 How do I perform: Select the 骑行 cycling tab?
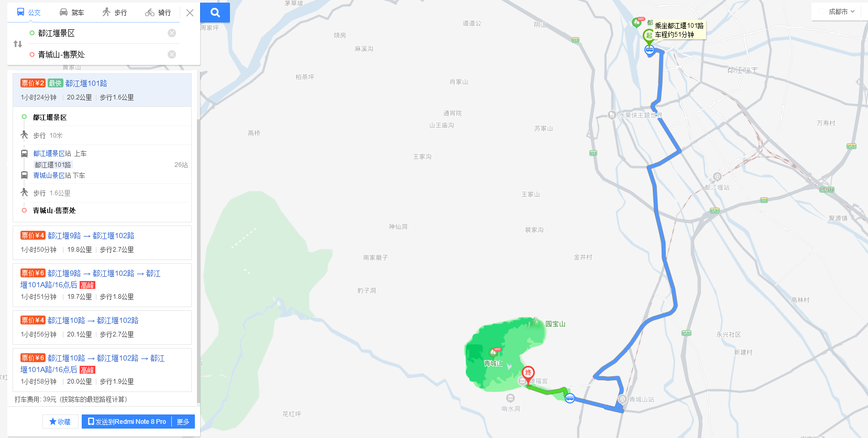click(158, 12)
